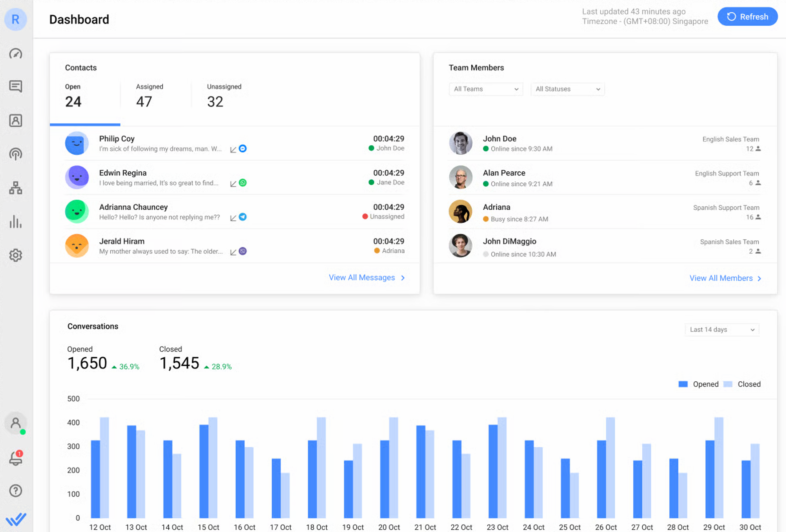The width and height of the screenshot is (786, 532).
Task: Switch to the Assigned contacts tab
Action: [x=149, y=96]
